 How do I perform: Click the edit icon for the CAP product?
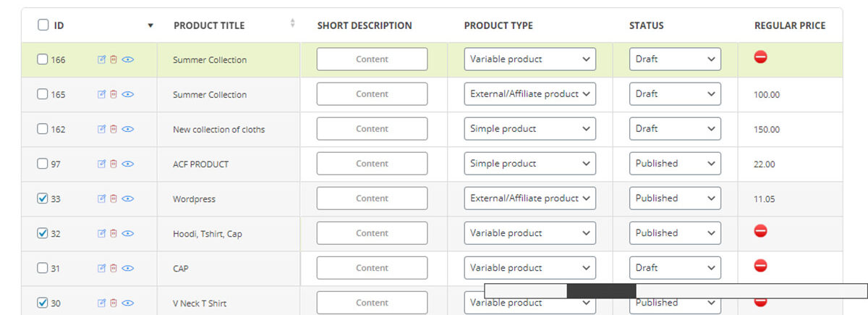102,269
